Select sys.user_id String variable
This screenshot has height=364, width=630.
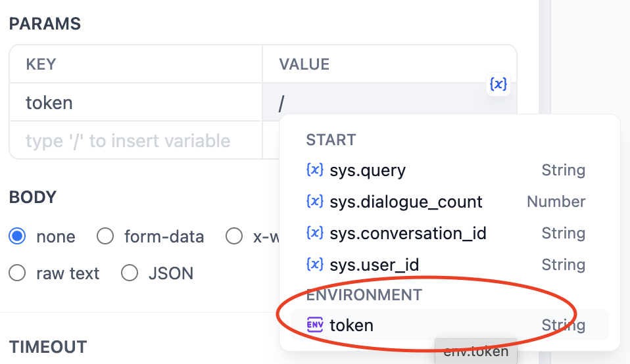click(x=374, y=265)
